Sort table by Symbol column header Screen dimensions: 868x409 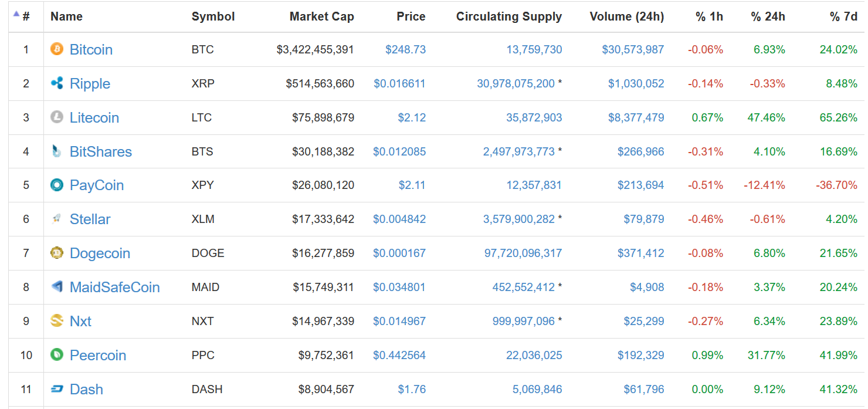pos(213,16)
